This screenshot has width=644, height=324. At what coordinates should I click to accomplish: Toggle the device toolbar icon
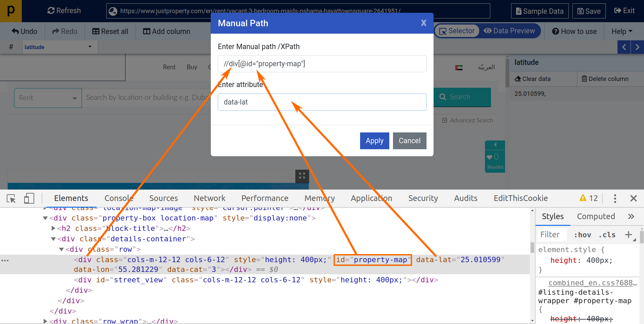(29, 198)
